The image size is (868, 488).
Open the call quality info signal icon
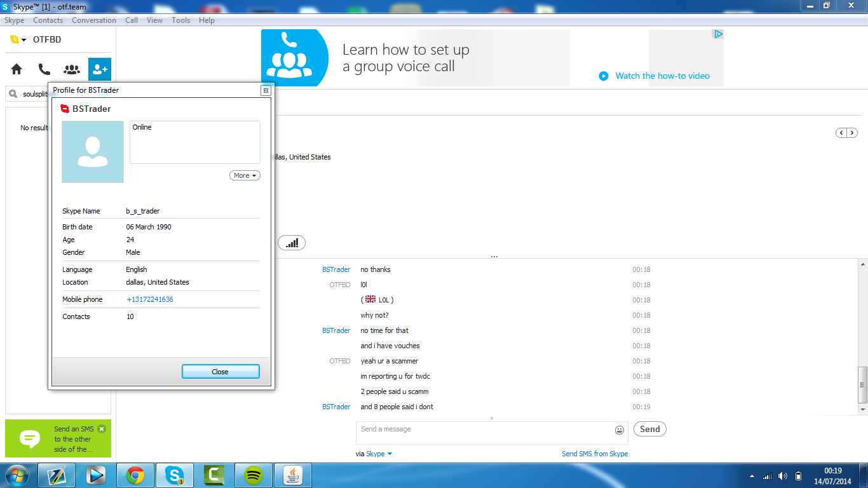[x=292, y=243]
